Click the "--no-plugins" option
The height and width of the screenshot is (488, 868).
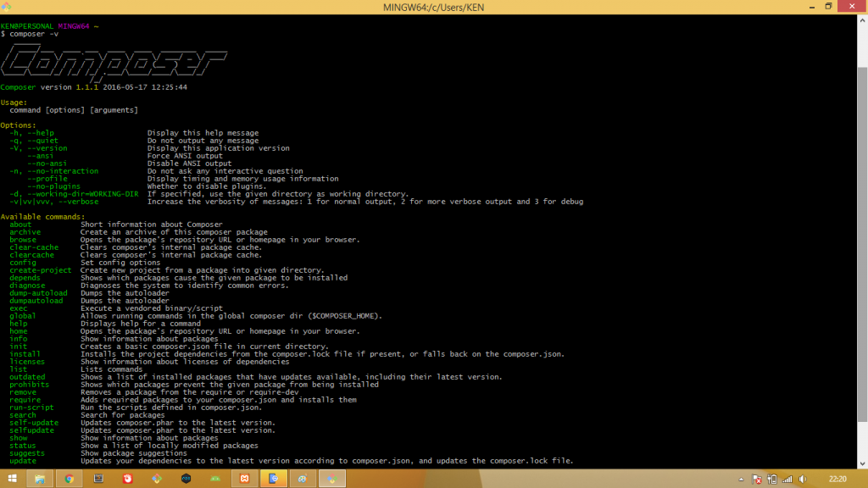click(x=53, y=186)
